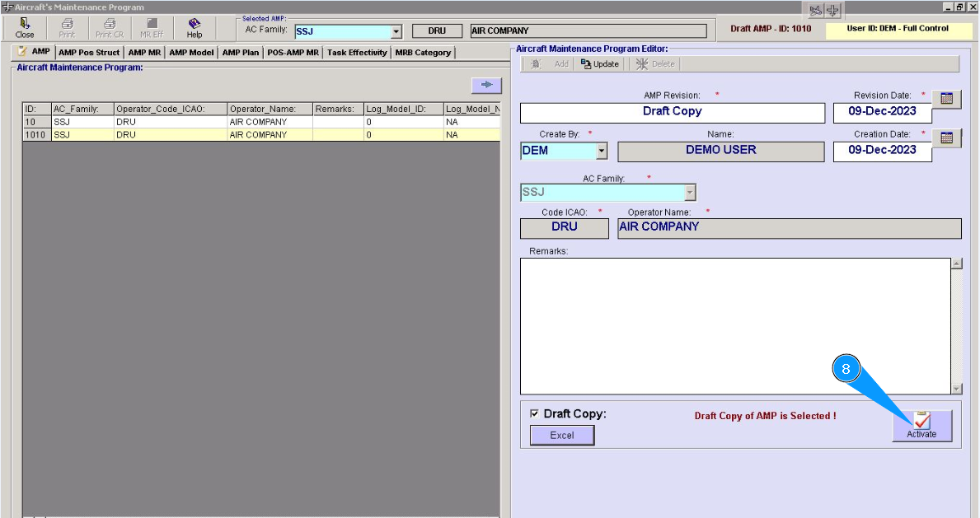Open calendar picker for Creation Date
This screenshot has height=518, width=980.
pos(946,138)
